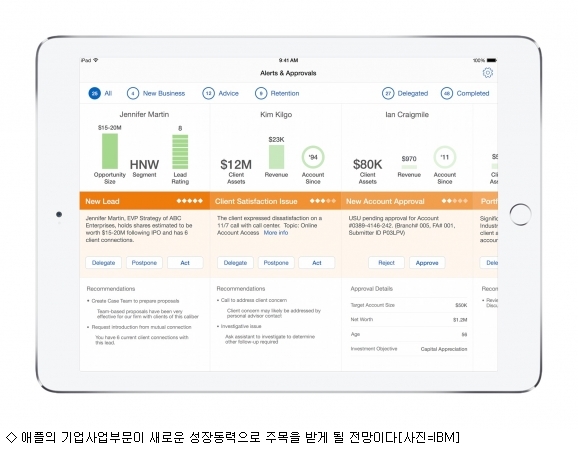The width and height of the screenshot is (578, 449).
Task: Click the New Lead orange header
Action: [145, 201]
